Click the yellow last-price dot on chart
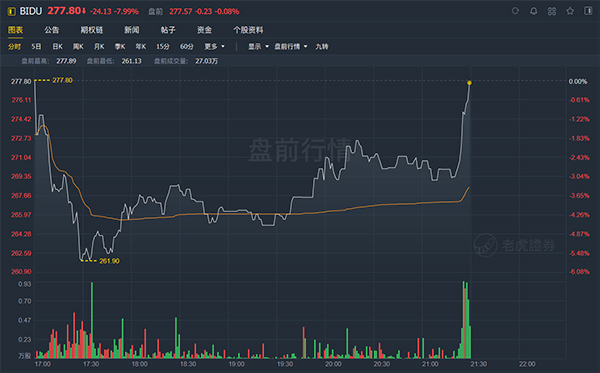 click(469, 83)
